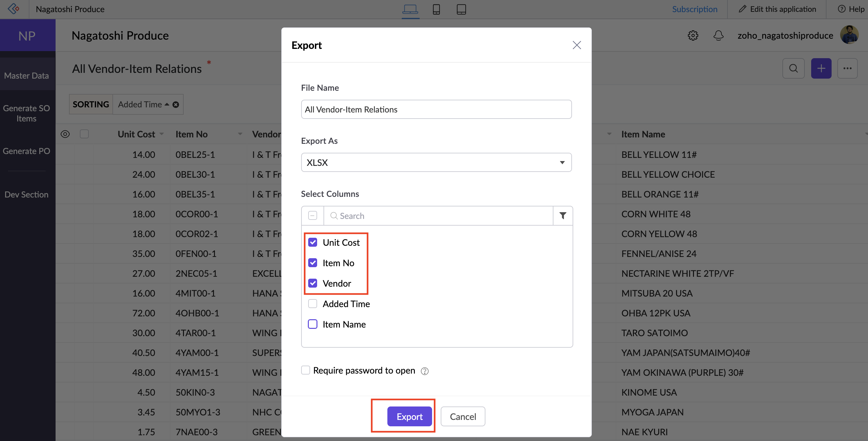Switch to laptop preview device icon

point(410,9)
